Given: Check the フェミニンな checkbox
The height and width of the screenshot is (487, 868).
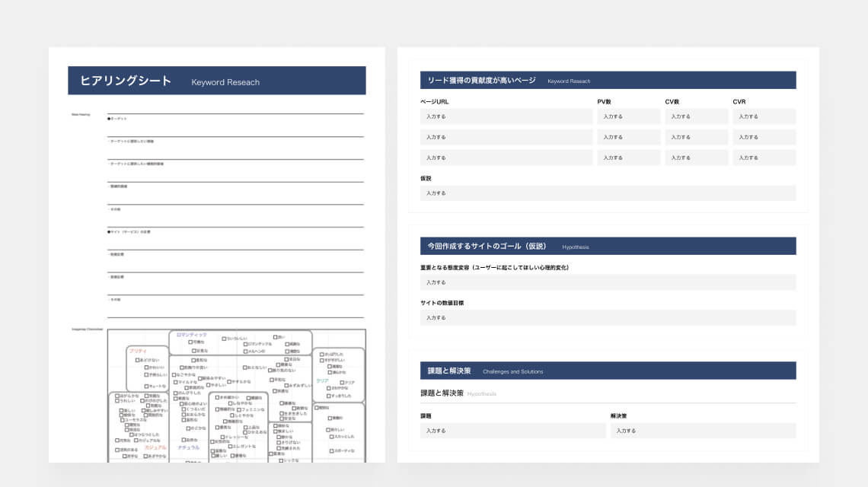Looking at the screenshot, I should click(239, 410).
